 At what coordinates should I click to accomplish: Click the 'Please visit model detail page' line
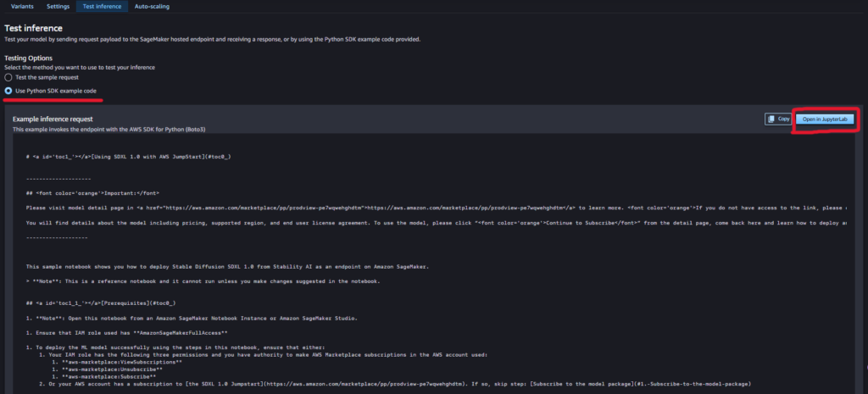(x=437, y=208)
